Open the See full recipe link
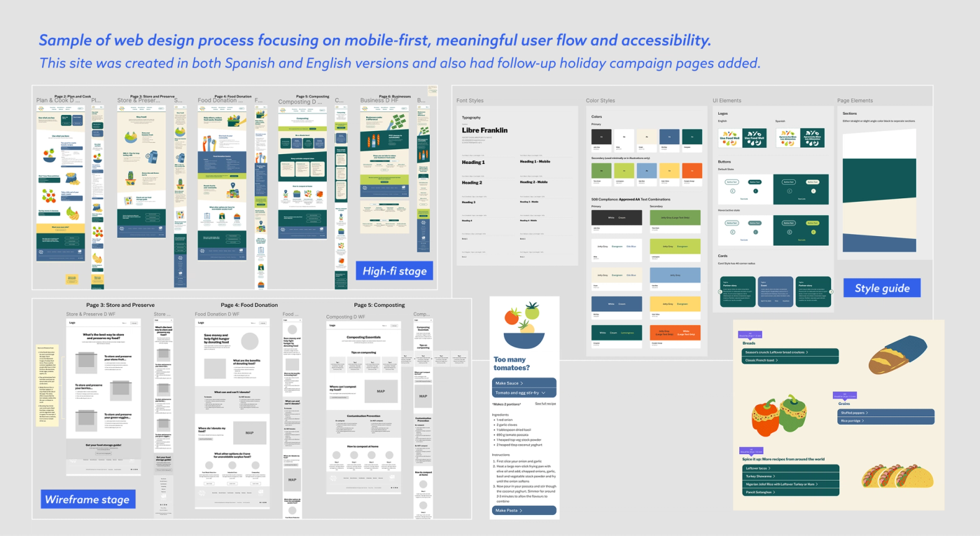This screenshot has width=980, height=536. 545,404
